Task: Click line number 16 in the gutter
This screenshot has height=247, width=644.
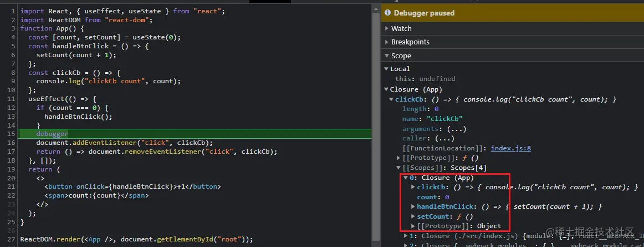Action: point(12,143)
